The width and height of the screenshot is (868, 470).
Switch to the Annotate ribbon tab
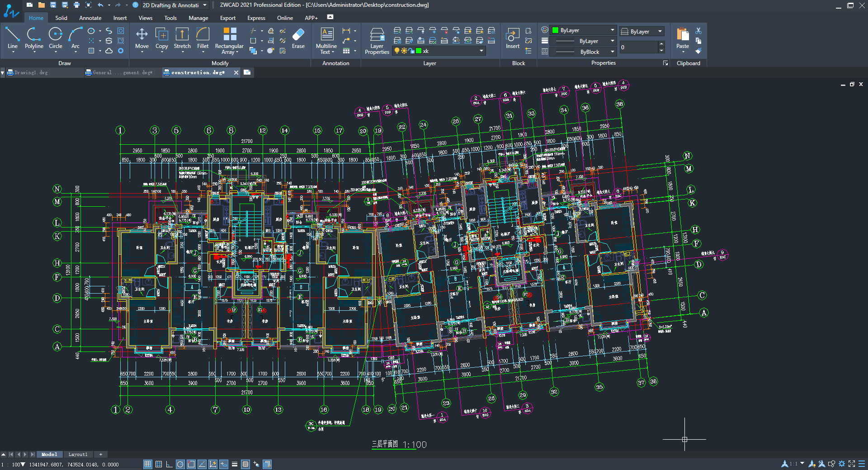point(90,18)
